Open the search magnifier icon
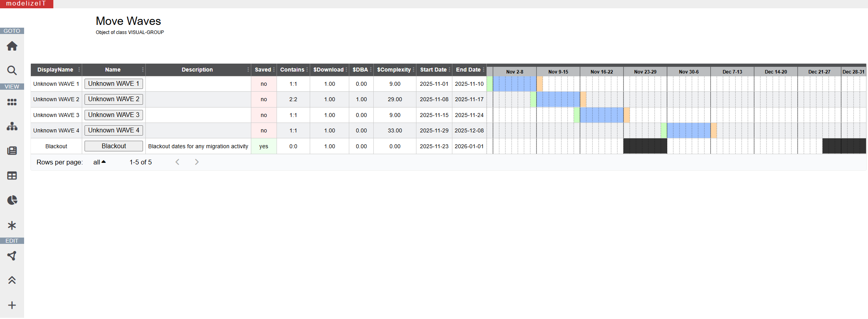 (x=12, y=71)
